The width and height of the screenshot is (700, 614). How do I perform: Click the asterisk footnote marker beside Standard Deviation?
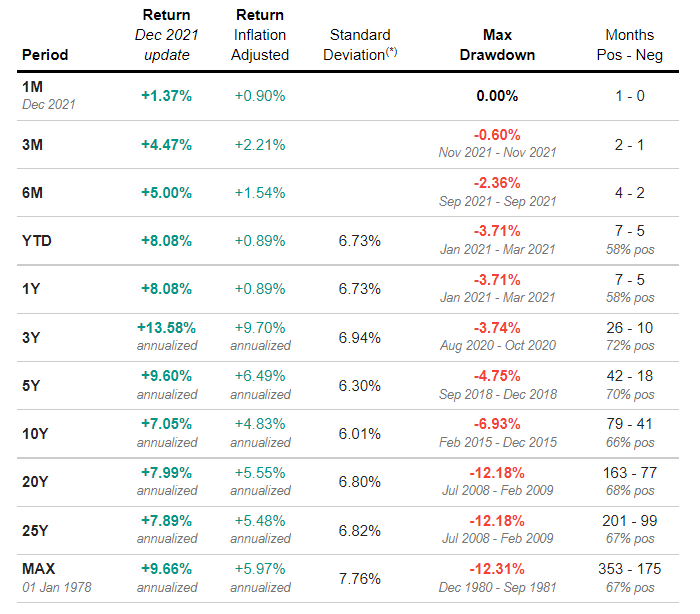pyautogui.click(x=392, y=51)
